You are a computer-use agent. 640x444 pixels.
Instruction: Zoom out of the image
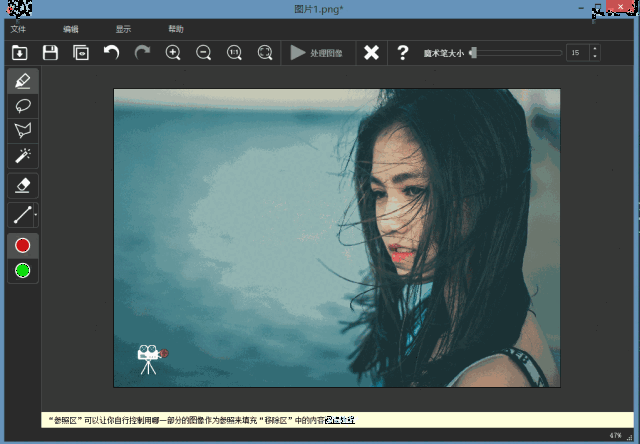pos(204,53)
